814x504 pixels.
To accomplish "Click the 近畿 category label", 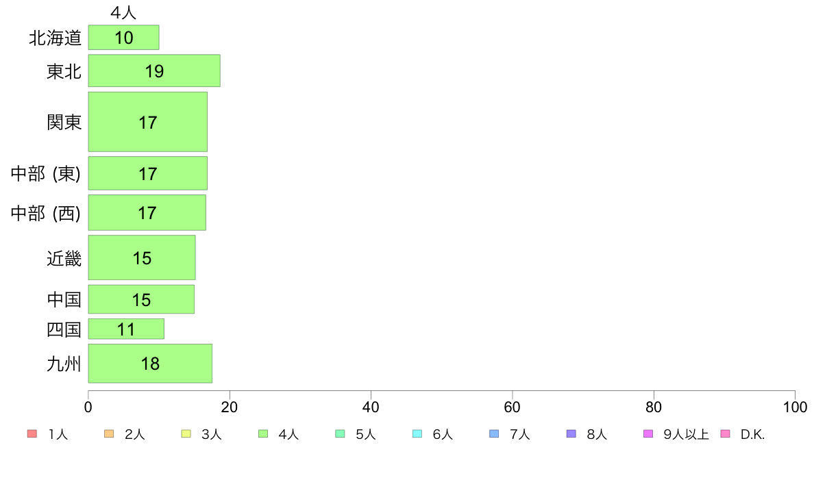I will click(x=64, y=258).
